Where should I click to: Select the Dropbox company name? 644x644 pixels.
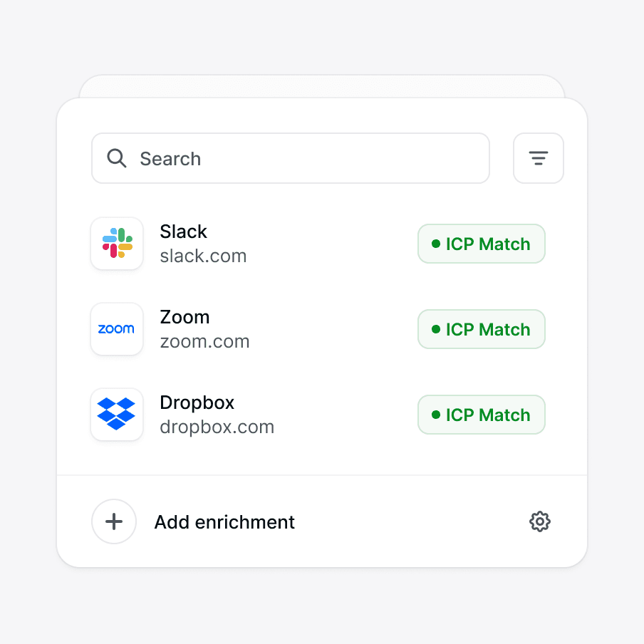[x=197, y=402]
